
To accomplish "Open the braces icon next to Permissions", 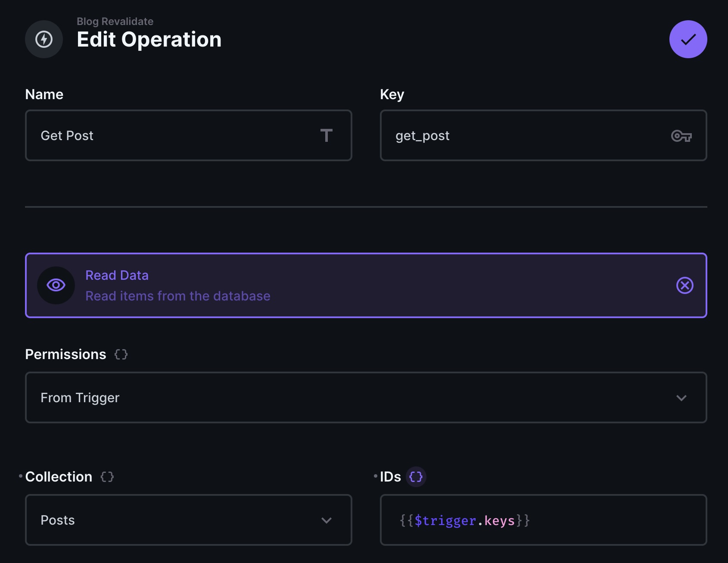I will 121,354.
